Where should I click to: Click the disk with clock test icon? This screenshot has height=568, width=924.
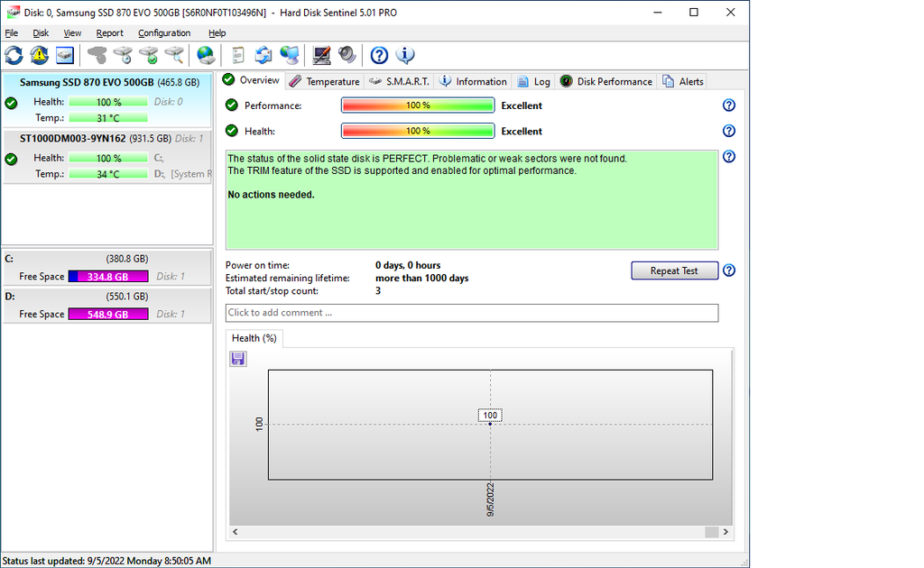(x=123, y=55)
